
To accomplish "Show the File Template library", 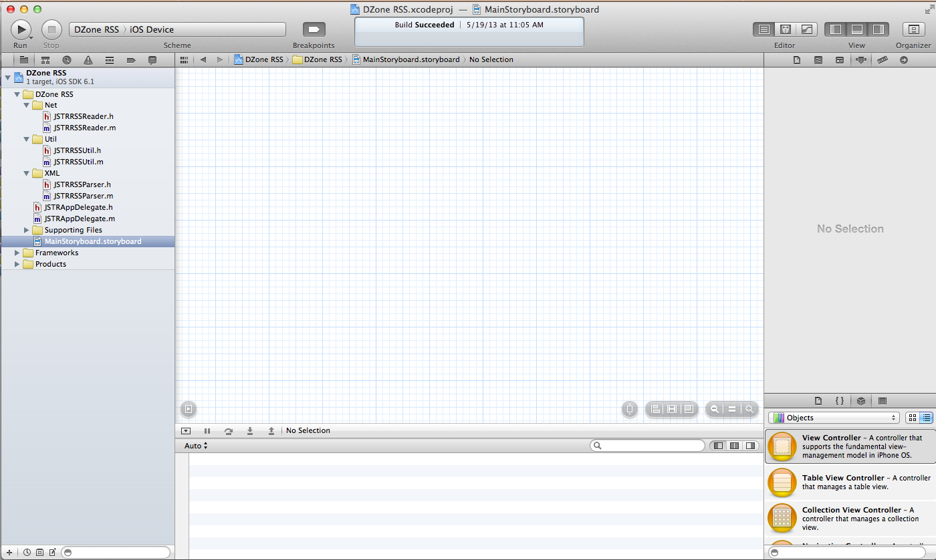I will pos(818,401).
